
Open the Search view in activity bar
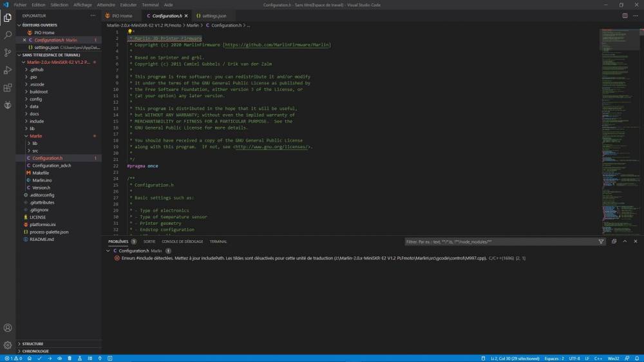pyautogui.click(x=7, y=35)
